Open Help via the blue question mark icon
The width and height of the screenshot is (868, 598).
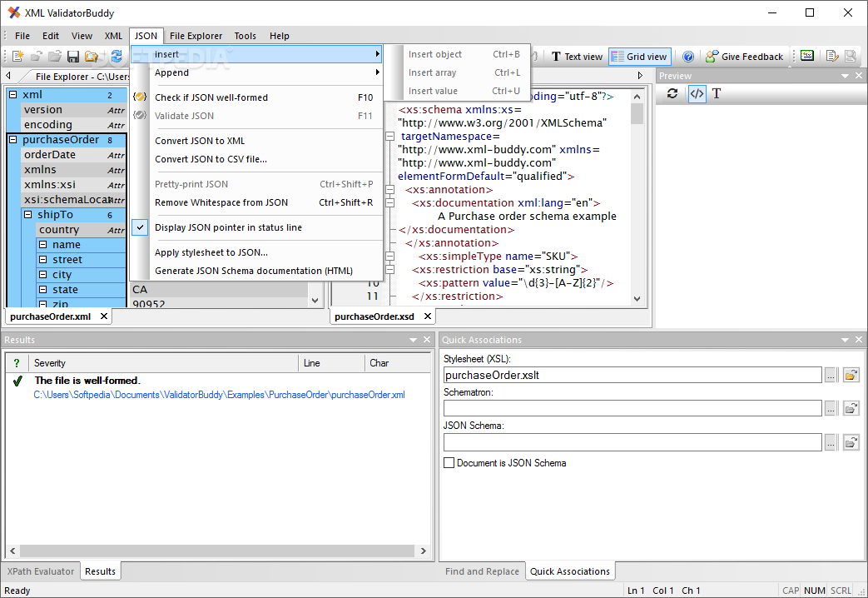688,57
